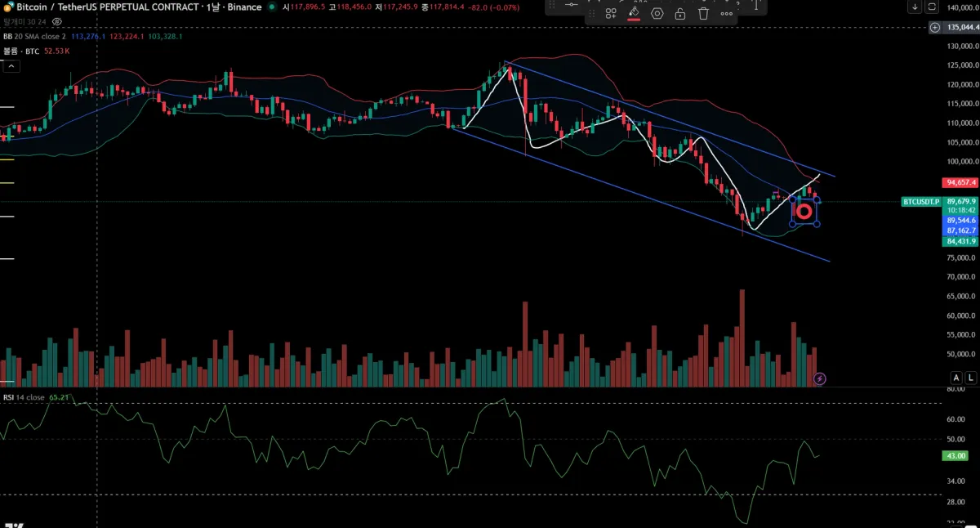The width and height of the screenshot is (980, 528).
Task: Lock the selected drawing
Action: tap(680, 13)
